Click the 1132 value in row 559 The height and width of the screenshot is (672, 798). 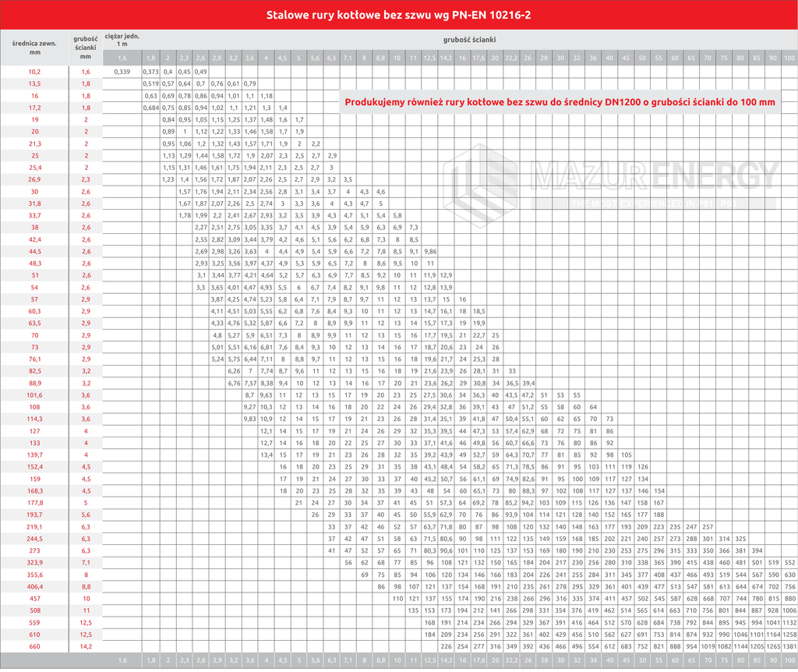click(x=789, y=622)
